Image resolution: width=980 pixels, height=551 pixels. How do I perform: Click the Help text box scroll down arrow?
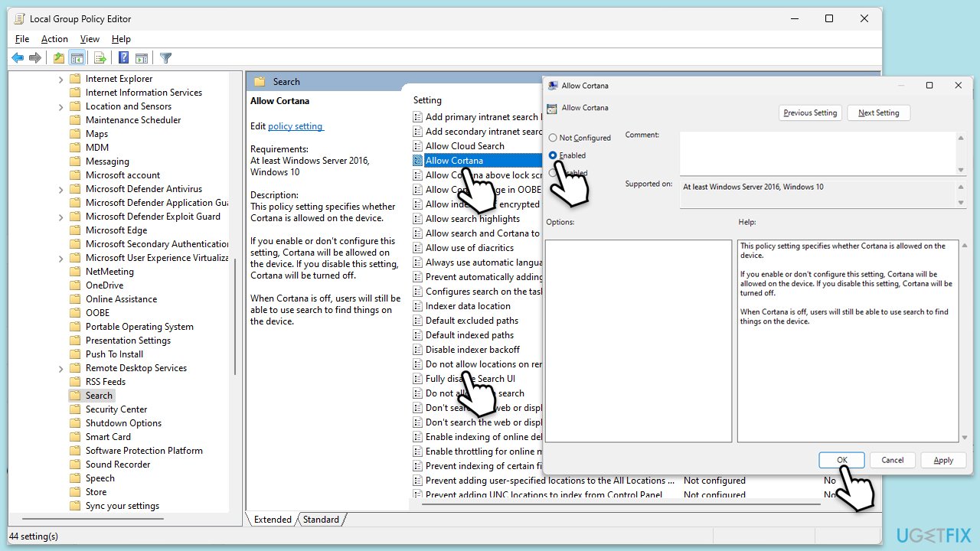(963, 437)
